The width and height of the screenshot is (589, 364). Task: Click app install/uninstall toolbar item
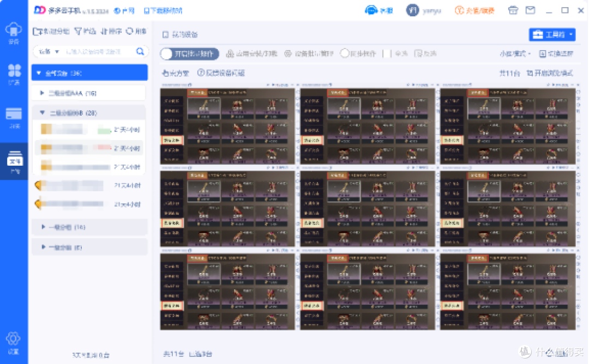click(x=251, y=53)
